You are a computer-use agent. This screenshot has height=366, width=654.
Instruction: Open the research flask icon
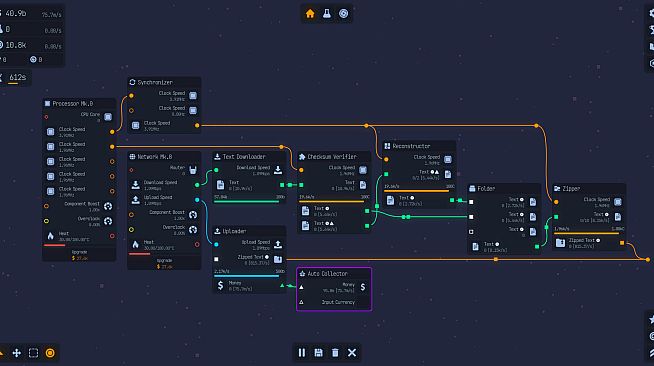click(327, 14)
